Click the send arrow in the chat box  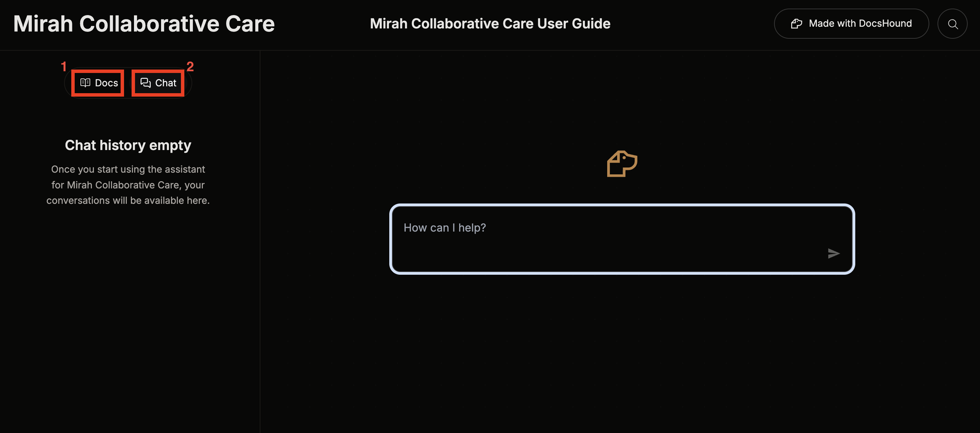coord(833,253)
